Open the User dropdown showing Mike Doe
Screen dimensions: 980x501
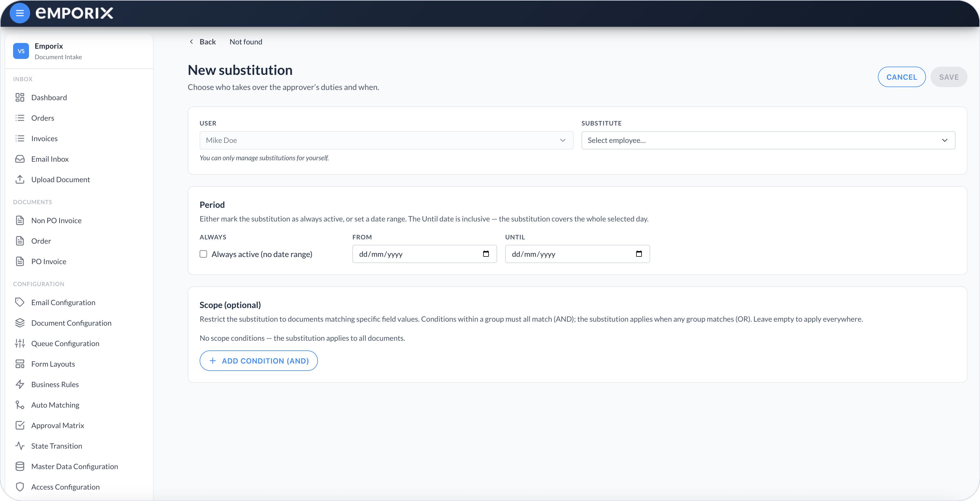point(386,140)
